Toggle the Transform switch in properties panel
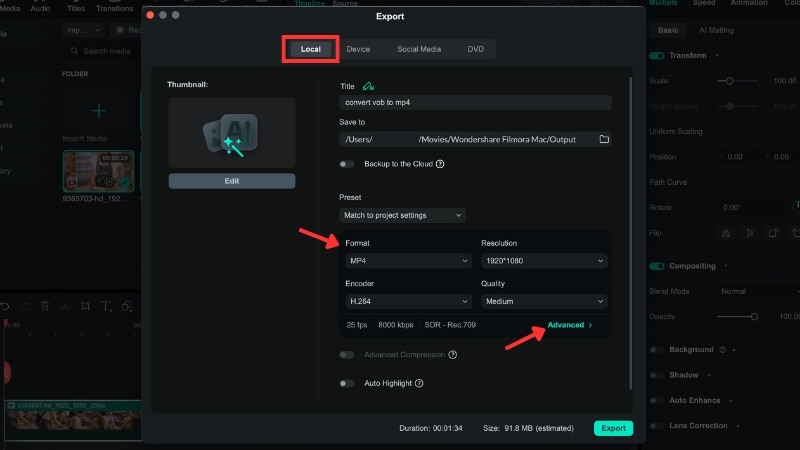800x450 pixels. pos(657,56)
